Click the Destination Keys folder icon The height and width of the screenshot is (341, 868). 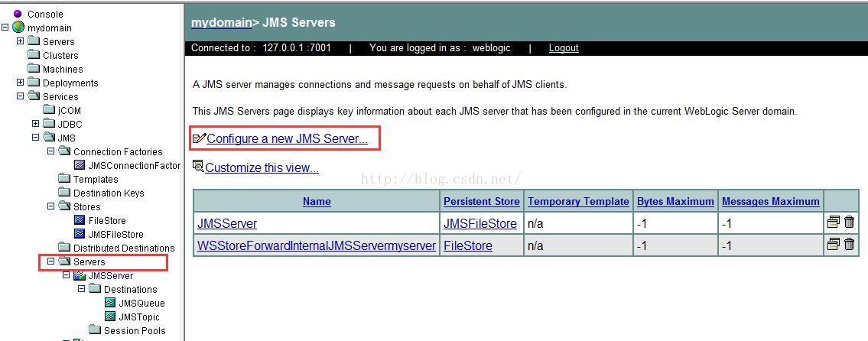(x=64, y=193)
